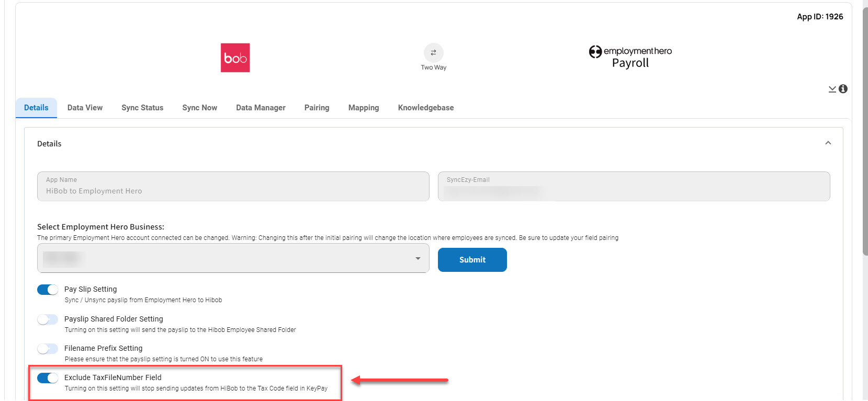The height and width of the screenshot is (401, 868).
Task: Open the Employment Hero Business dropdown
Action: tap(233, 258)
